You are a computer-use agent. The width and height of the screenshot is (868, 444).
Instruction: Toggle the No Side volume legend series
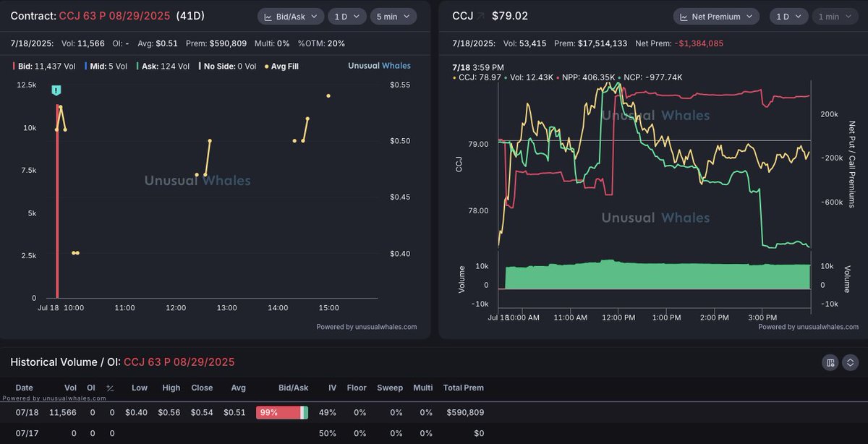[228, 66]
